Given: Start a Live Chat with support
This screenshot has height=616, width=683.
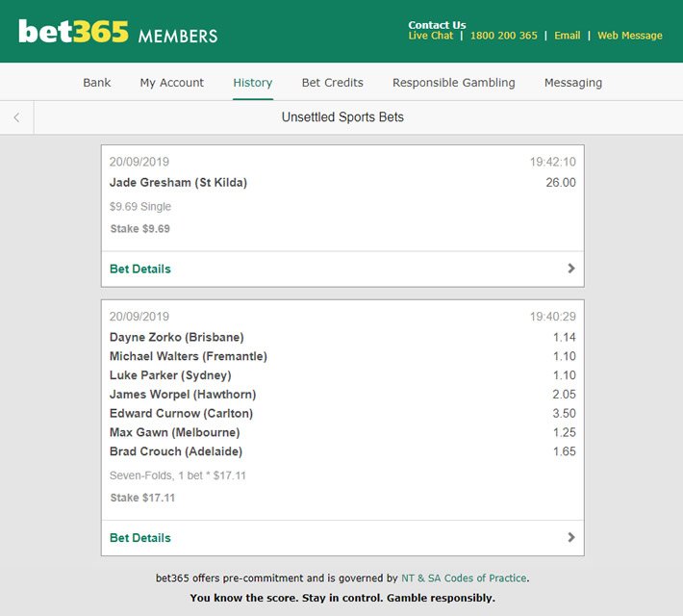Looking at the screenshot, I should tap(430, 36).
